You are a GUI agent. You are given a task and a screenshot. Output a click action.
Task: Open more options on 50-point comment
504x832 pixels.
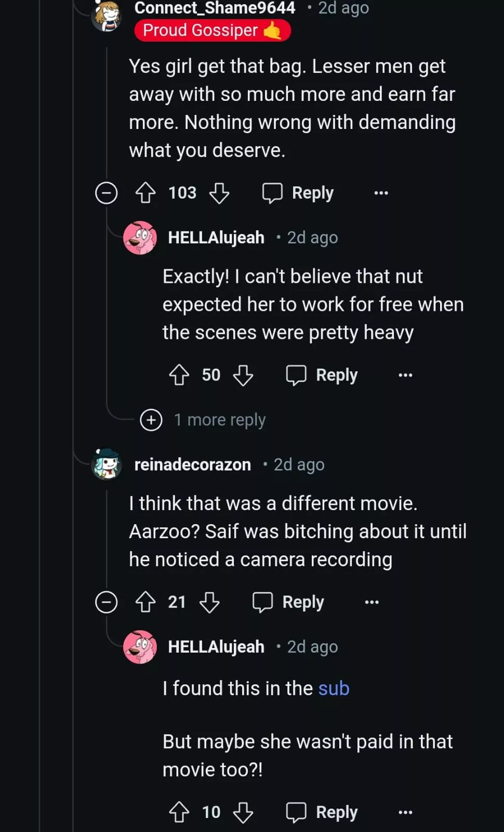tap(405, 375)
